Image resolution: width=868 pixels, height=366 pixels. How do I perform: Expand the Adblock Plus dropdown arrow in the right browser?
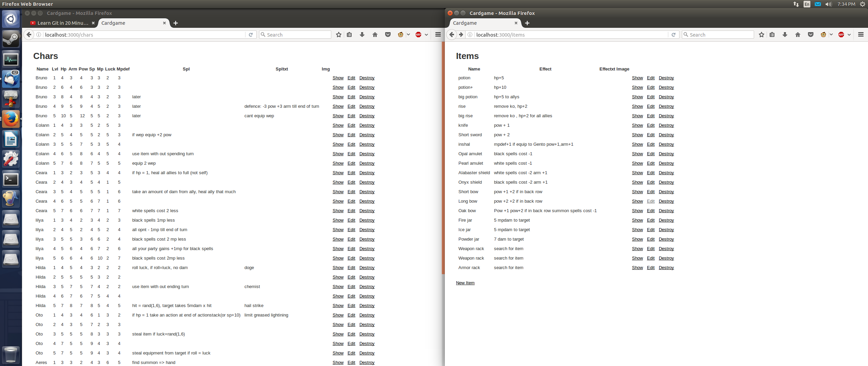tap(849, 35)
